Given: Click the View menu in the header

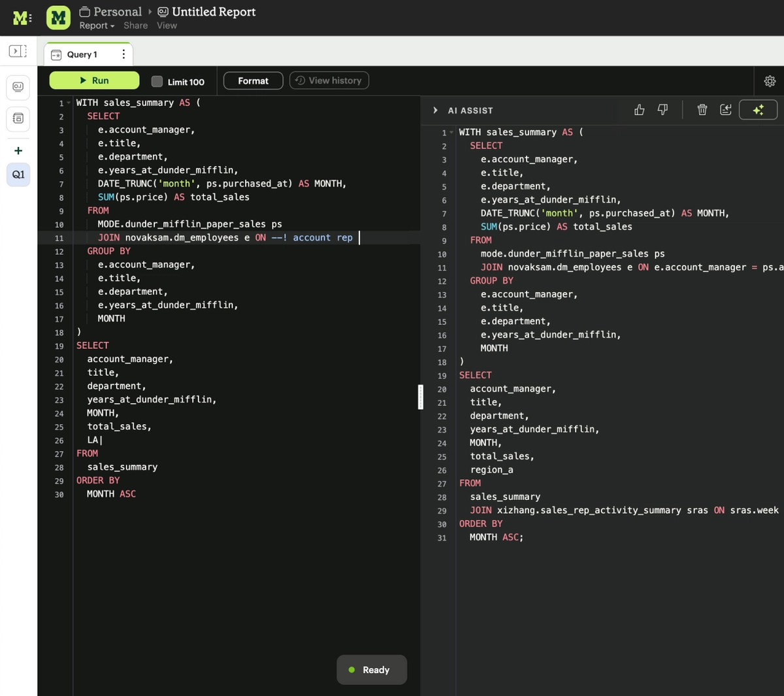Looking at the screenshot, I should 167,25.
